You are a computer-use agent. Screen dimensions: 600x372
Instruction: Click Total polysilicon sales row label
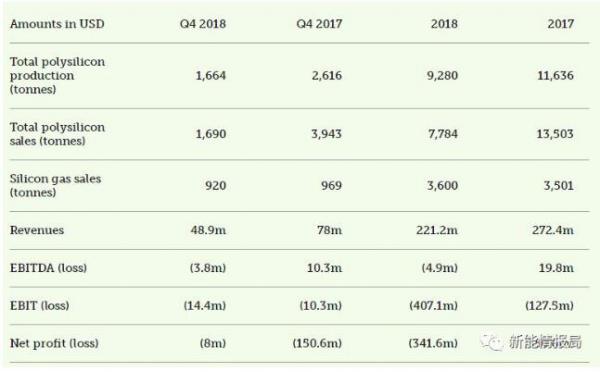(57, 134)
